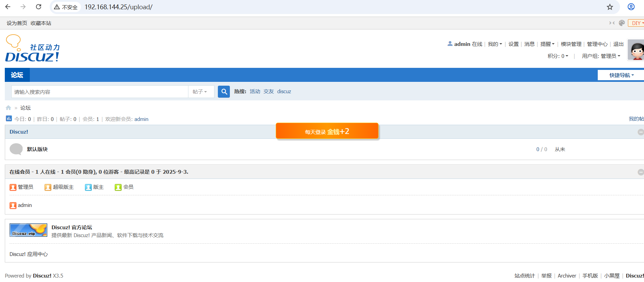Open the stats chart icon beside 今日
Image resolution: width=644 pixels, height=282 pixels.
9,119
